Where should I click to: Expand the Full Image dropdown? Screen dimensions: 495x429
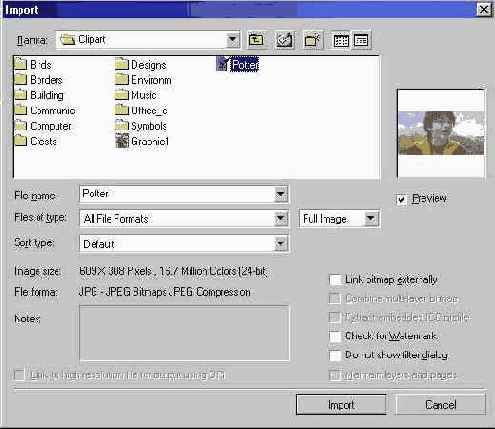click(x=371, y=219)
